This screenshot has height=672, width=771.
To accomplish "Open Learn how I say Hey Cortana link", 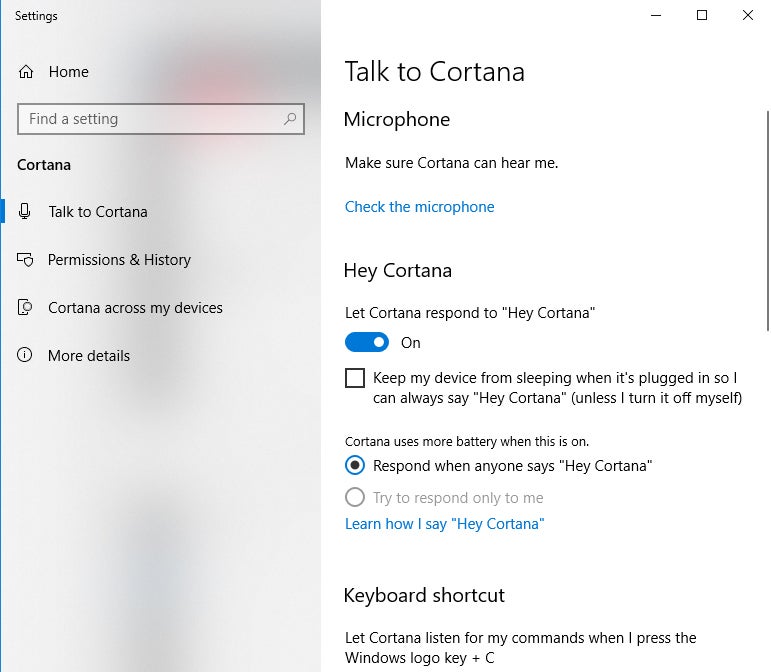I will tap(445, 524).
